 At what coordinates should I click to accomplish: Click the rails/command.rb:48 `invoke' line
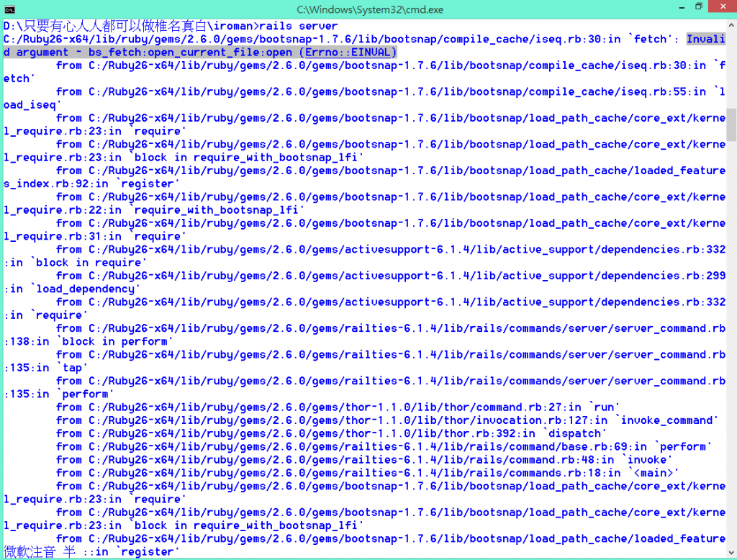tap(364, 460)
